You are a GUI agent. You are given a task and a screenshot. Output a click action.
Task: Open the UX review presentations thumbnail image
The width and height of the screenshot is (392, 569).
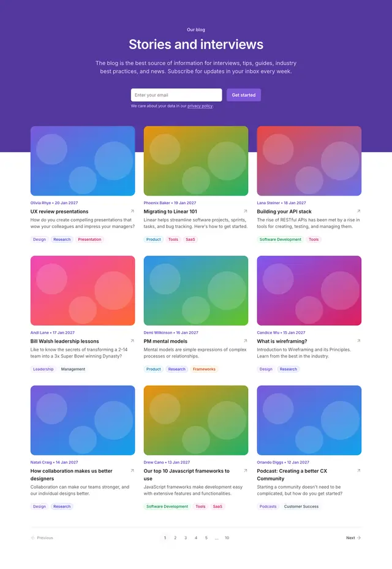(x=83, y=161)
